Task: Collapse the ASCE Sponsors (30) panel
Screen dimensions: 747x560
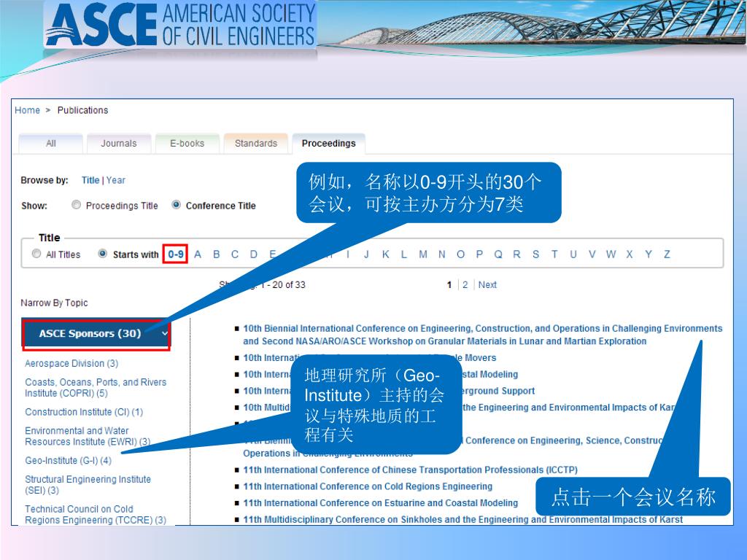Action: (96, 334)
